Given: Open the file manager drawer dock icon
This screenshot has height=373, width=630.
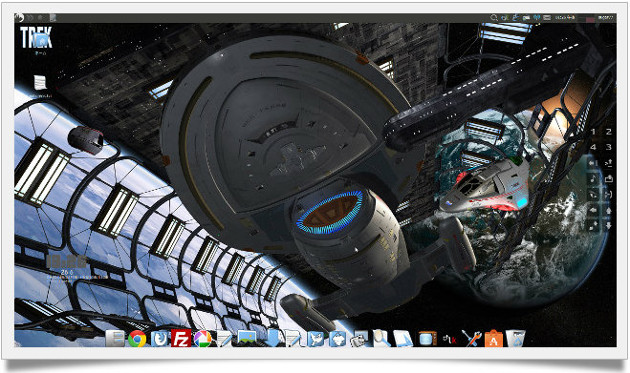Looking at the screenshot, I should (x=115, y=338).
